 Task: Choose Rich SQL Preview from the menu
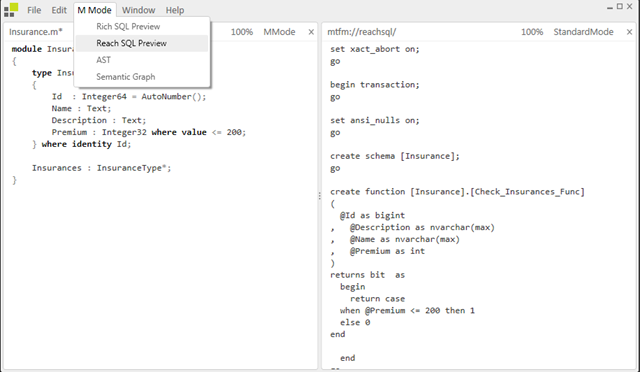tap(142, 27)
